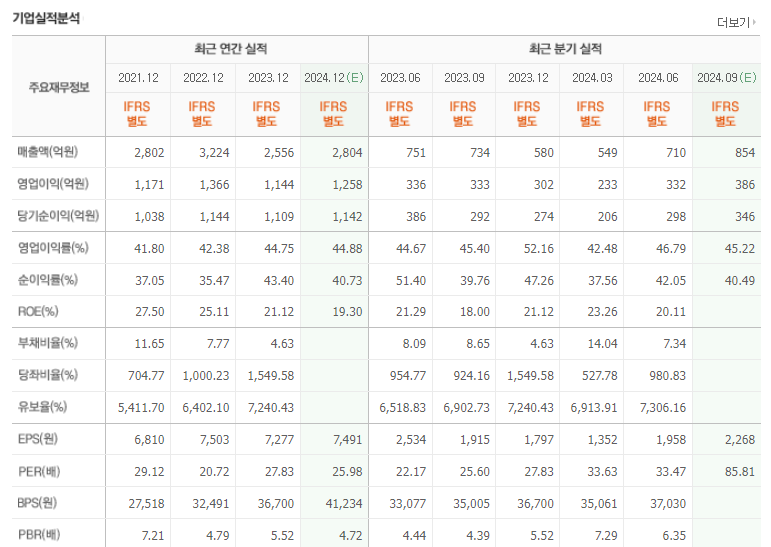This screenshot has width=771, height=547.
Task: Click the 41.80 operating margin value
Action: coord(149,249)
